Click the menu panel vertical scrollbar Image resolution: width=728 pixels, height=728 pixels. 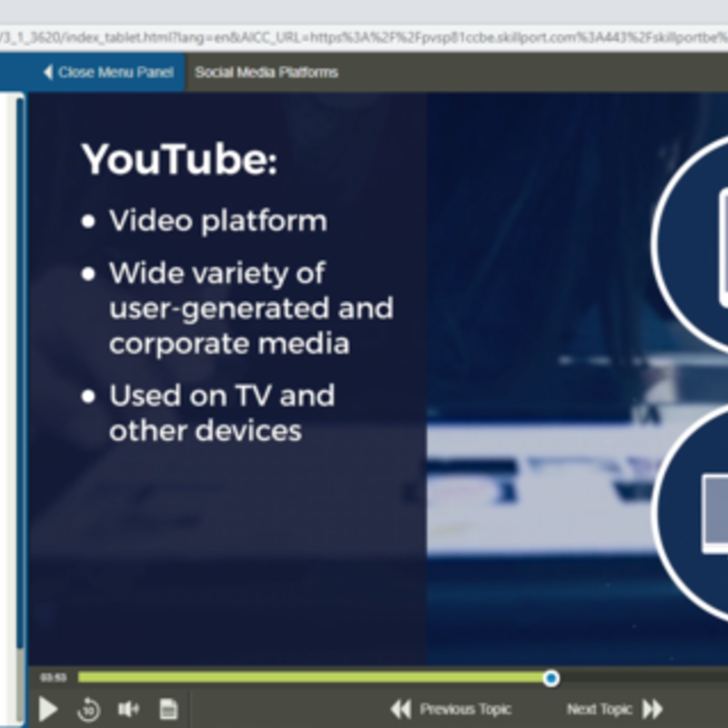point(20,371)
